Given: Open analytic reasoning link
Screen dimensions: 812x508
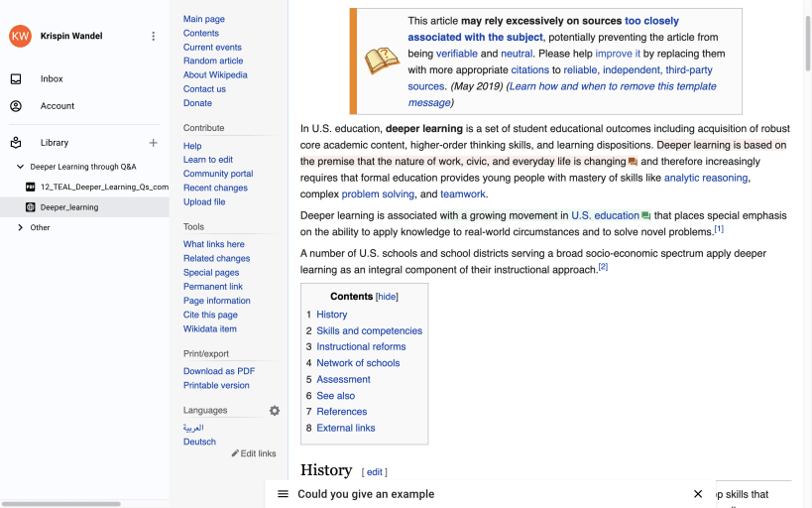Looking at the screenshot, I should coord(706,178).
